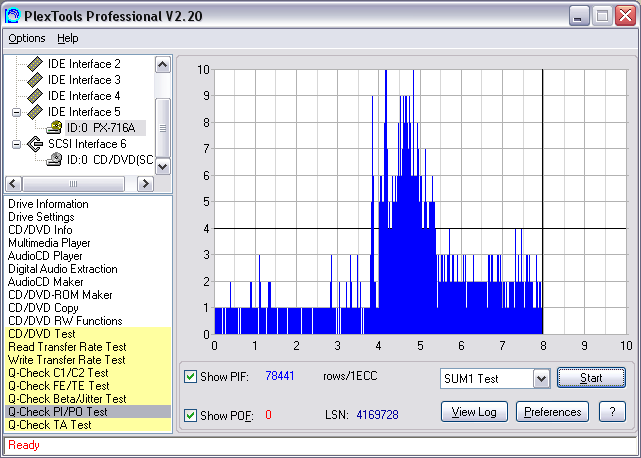
Task: Open the Help menu
Action: (67, 38)
